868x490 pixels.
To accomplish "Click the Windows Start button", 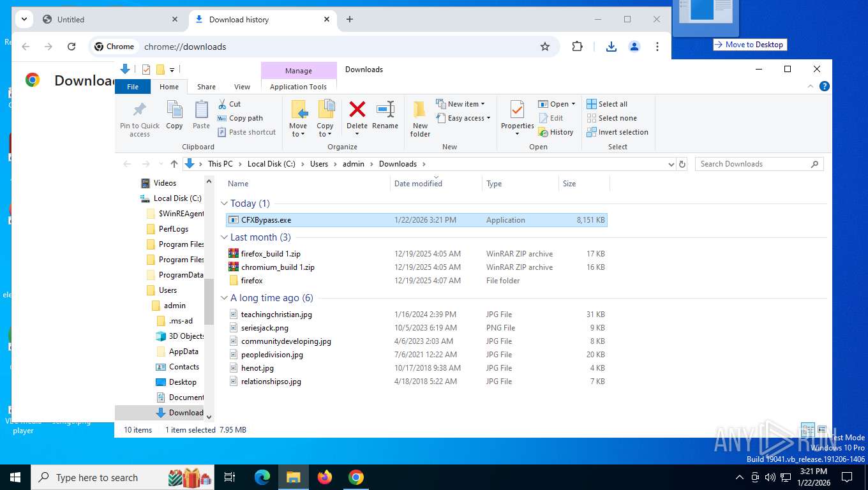I will point(15,477).
